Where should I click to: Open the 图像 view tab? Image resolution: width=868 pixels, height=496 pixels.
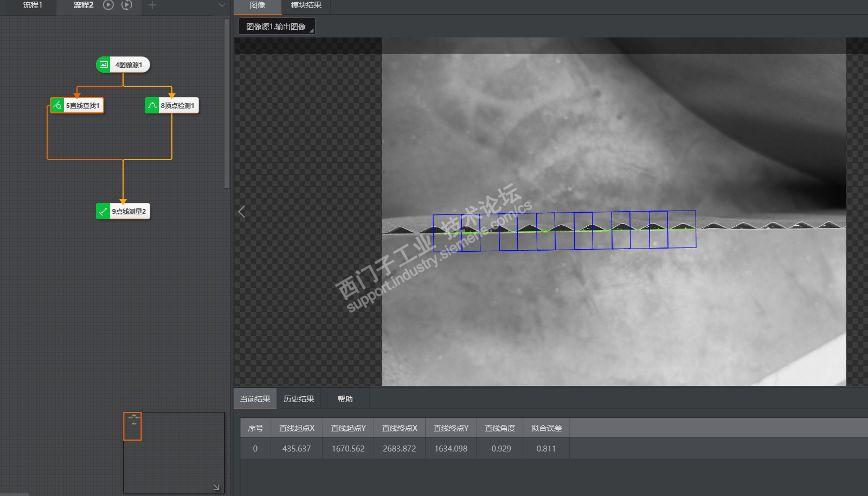pos(258,5)
